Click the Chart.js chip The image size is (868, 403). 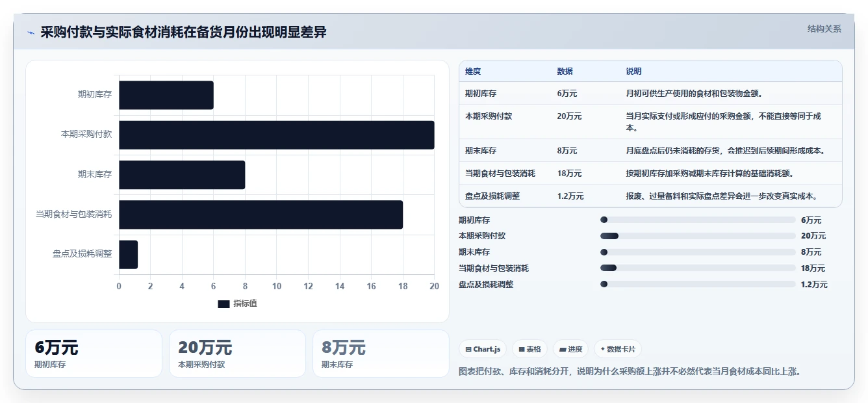(483, 349)
